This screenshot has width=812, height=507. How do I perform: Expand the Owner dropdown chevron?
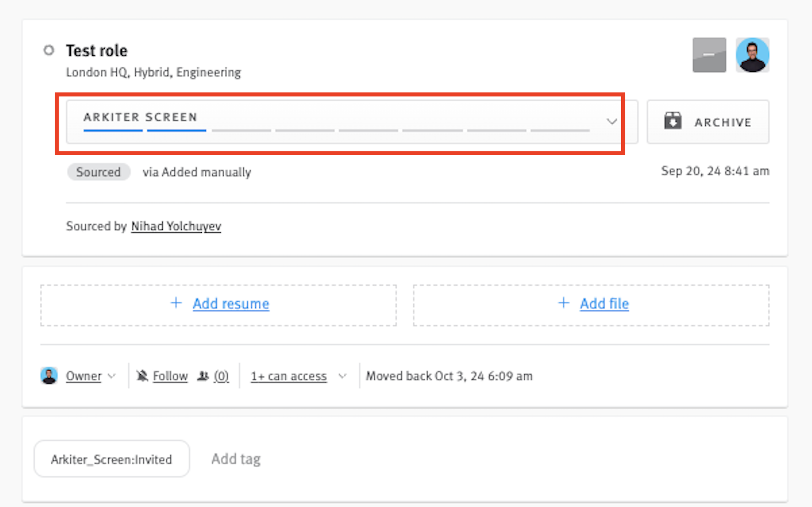click(112, 376)
